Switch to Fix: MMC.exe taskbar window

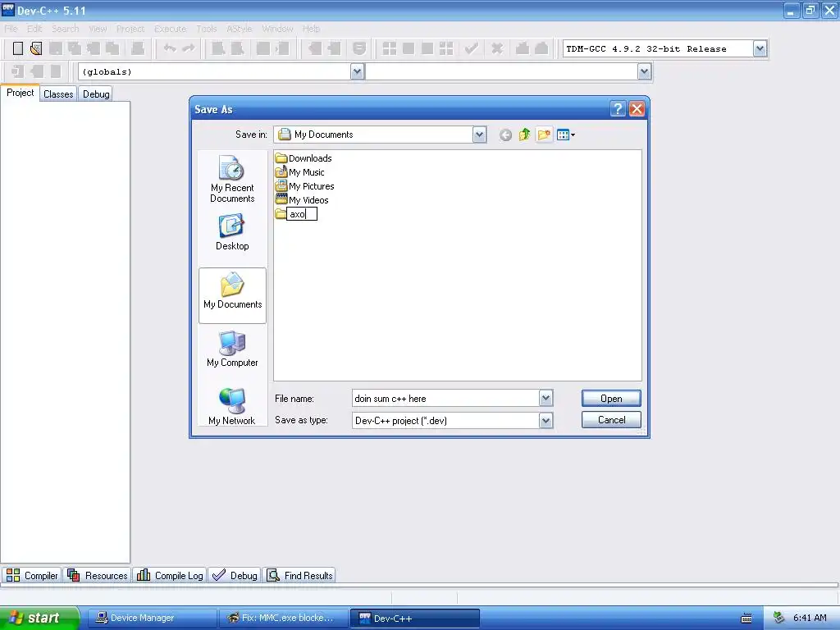(x=283, y=618)
